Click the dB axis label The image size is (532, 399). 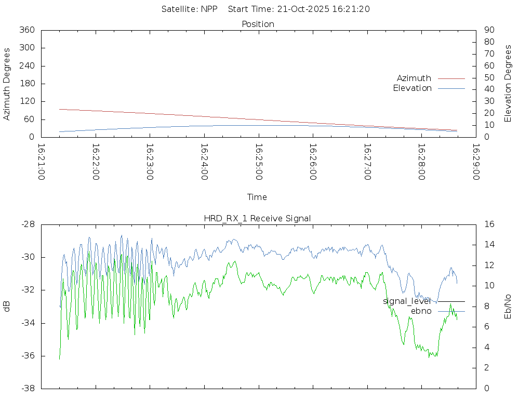tap(7, 306)
